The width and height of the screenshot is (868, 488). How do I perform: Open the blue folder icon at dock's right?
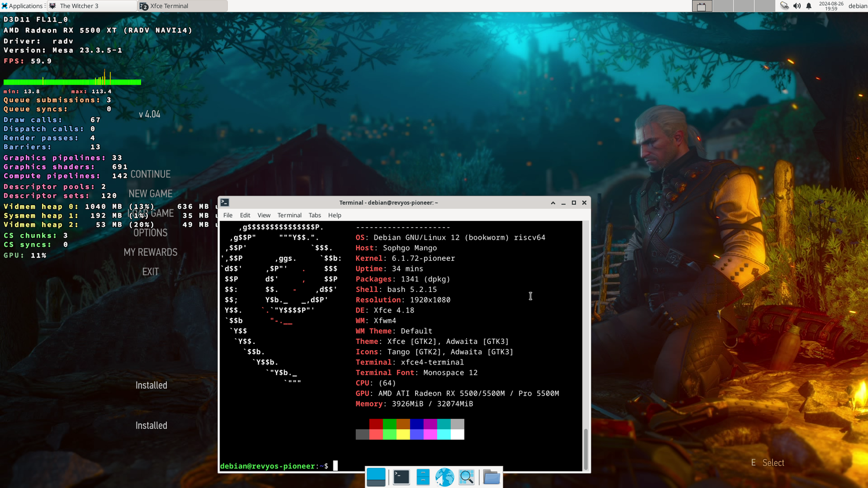coord(491,477)
